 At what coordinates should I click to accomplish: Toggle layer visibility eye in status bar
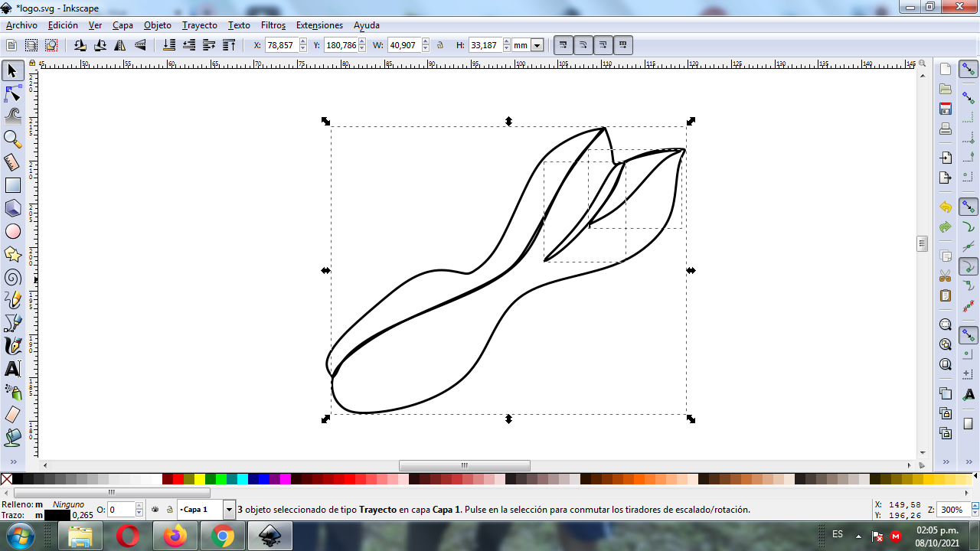(x=155, y=510)
